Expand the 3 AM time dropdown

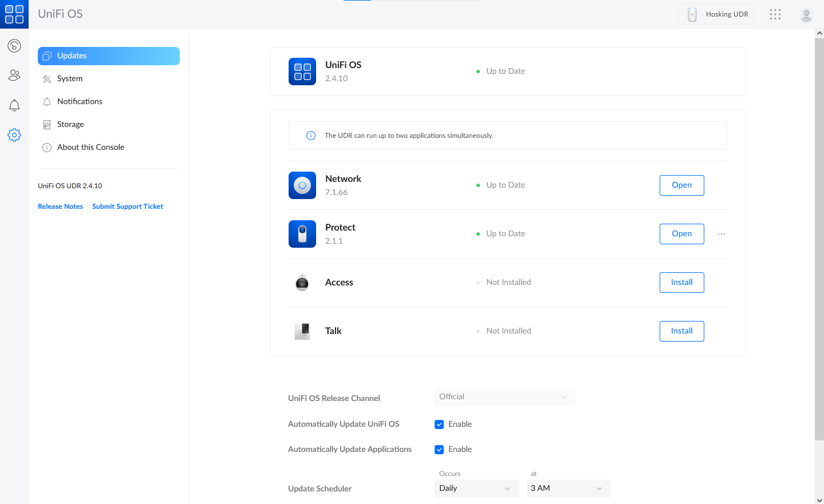pos(568,489)
